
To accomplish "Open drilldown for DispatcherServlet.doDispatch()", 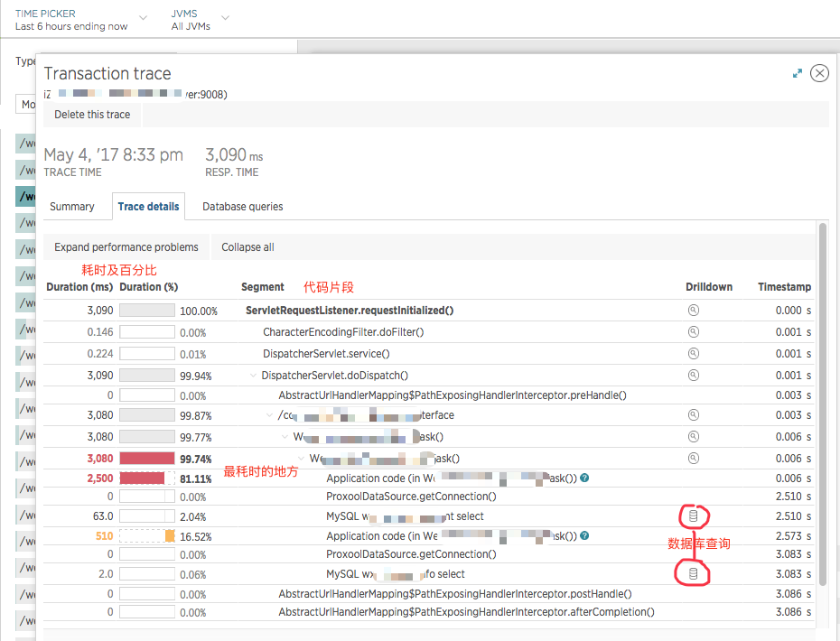I will (x=693, y=375).
